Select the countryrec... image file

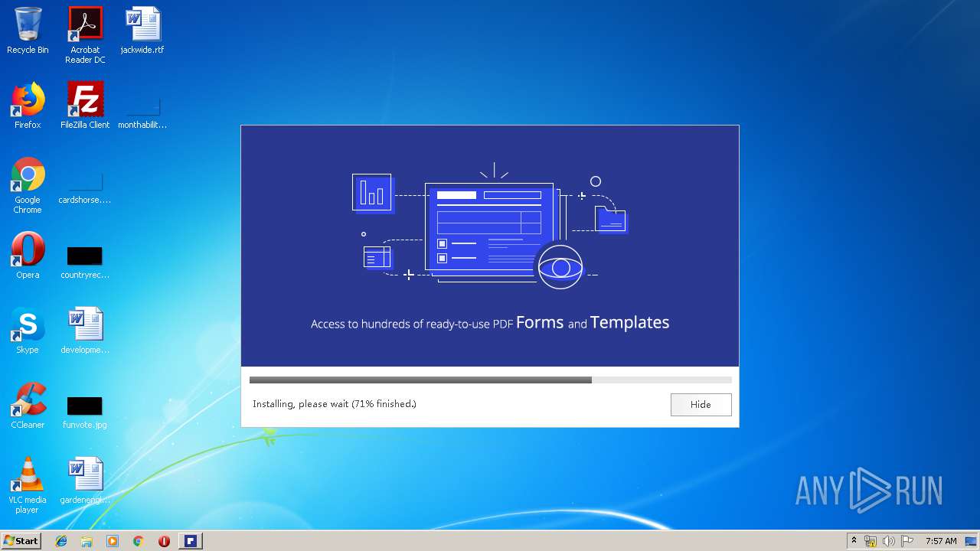(85, 262)
